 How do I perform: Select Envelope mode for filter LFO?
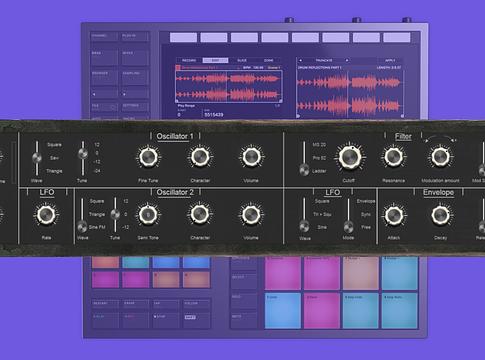[x=366, y=201]
